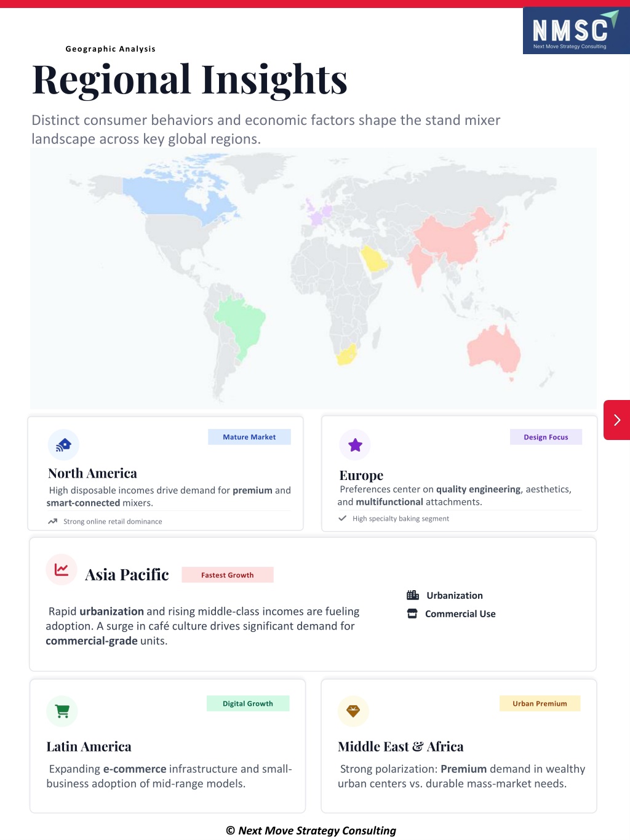Click the Urban Premium badge
This screenshot has height=840, width=630.
[x=540, y=703]
